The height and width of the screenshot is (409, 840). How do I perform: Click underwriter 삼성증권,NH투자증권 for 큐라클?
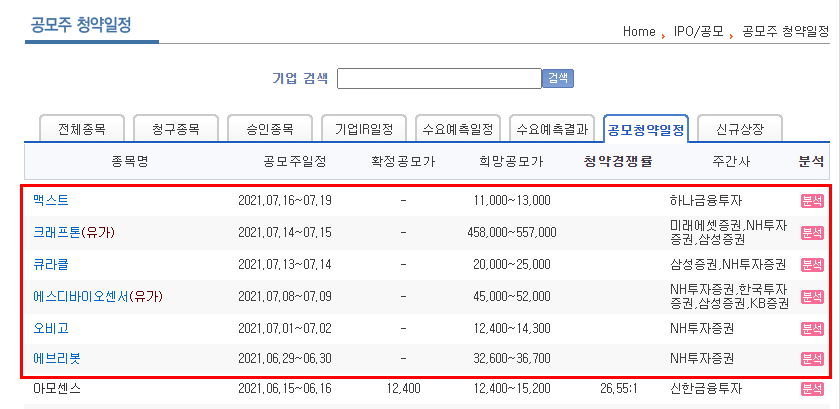coord(728,264)
